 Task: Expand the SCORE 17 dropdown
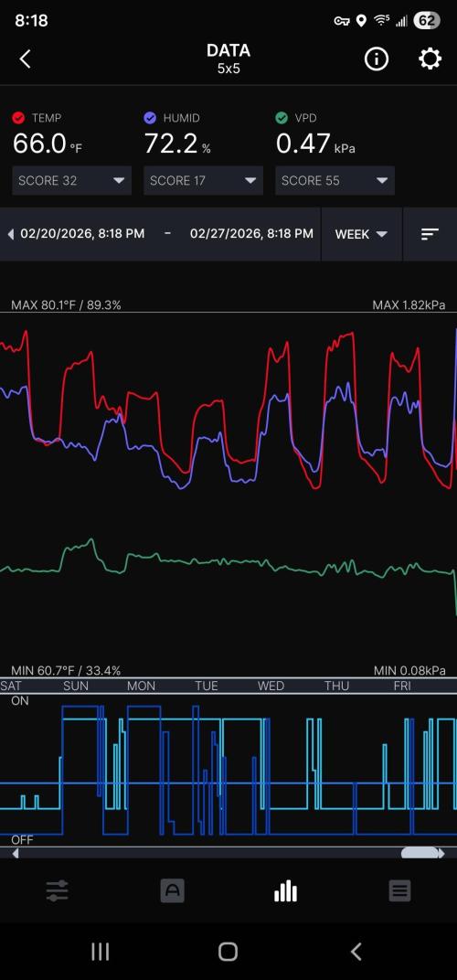[x=203, y=181]
